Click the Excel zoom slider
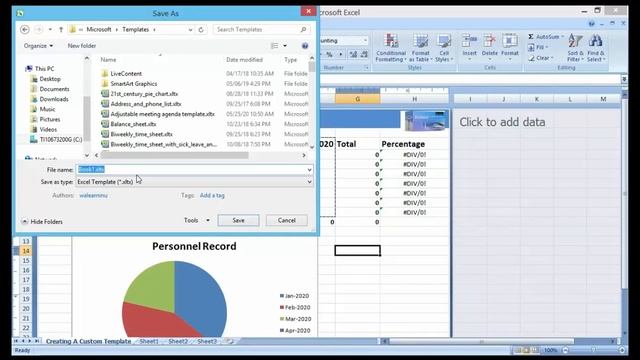The height and width of the screenshot is (360, 640). 594,350
